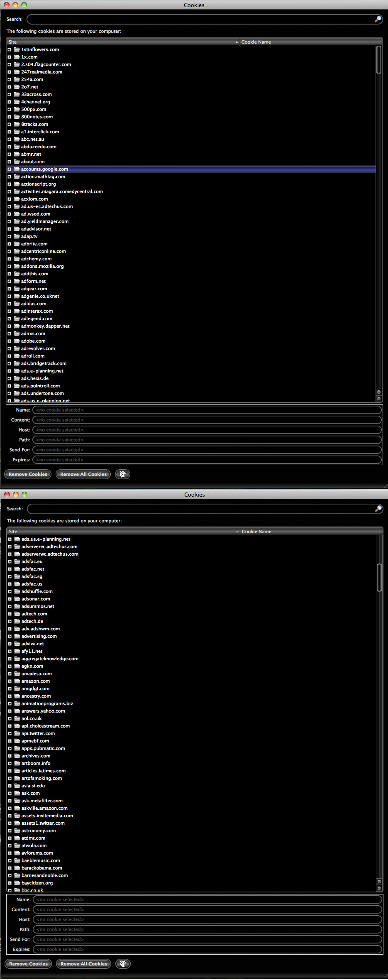Click the folder icon next to astronomy.com
The image size is (388, 980).
click(x=17, y=831)
